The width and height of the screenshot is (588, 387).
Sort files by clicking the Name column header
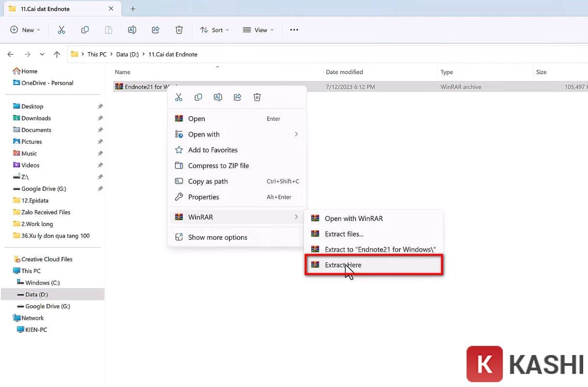pyautogui.click(x=122, y=72)
